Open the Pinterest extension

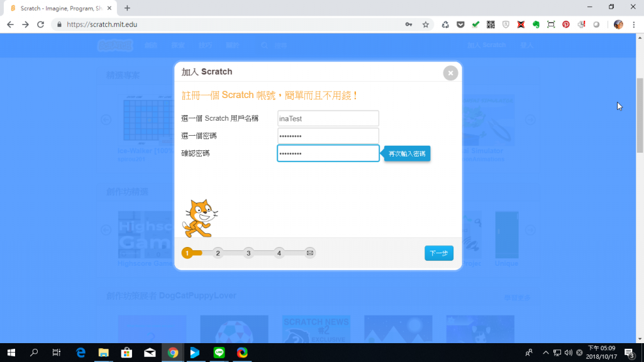566,25
